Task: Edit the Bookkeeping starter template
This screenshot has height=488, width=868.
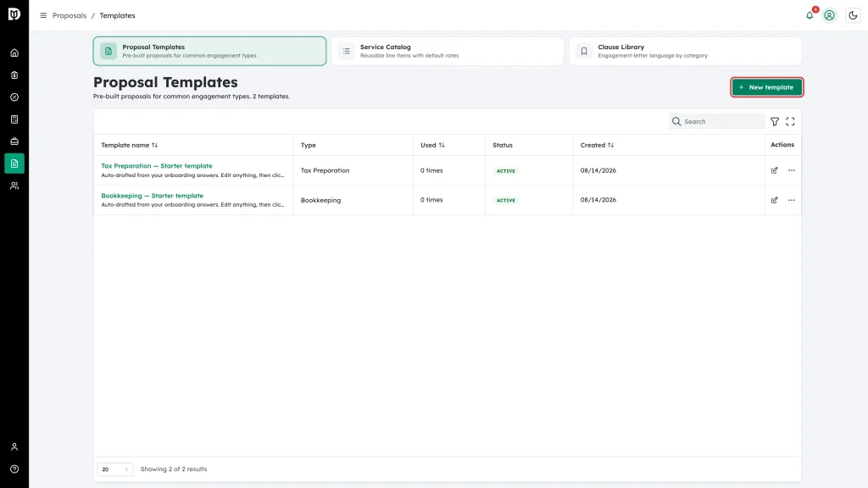Action: point(775,200)
